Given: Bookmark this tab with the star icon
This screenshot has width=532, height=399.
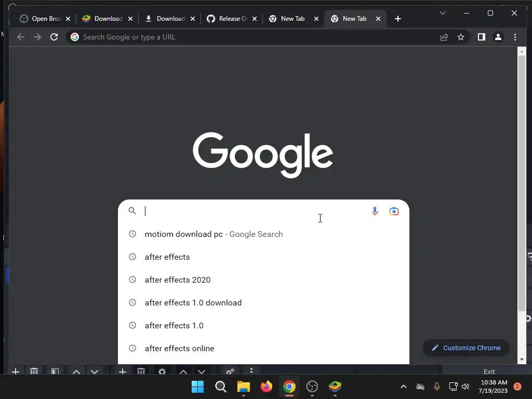Looking at the screenshot, I should click(x=461, y=37).
